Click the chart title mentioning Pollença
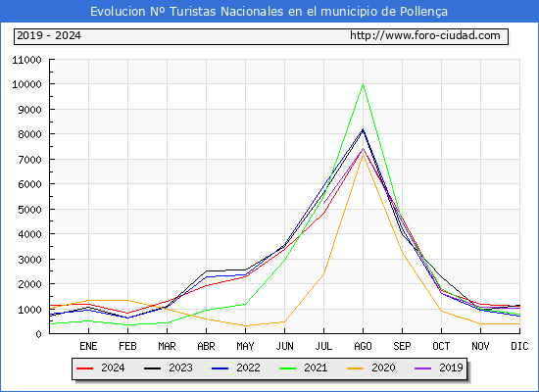The width and height of the screenshot is (539, 392). [x=269, y=12]
